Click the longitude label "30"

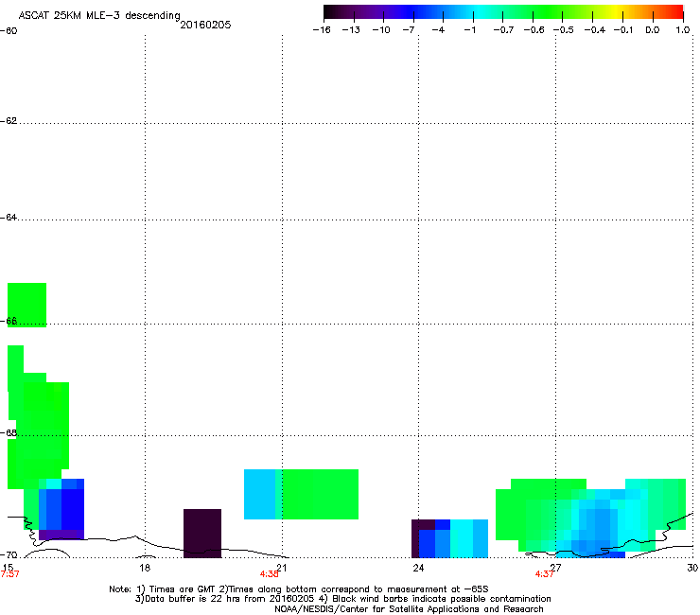point(692,568)
